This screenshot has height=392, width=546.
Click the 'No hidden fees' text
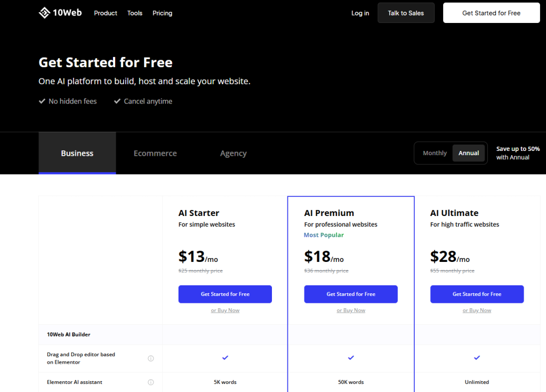click(73, 101)
